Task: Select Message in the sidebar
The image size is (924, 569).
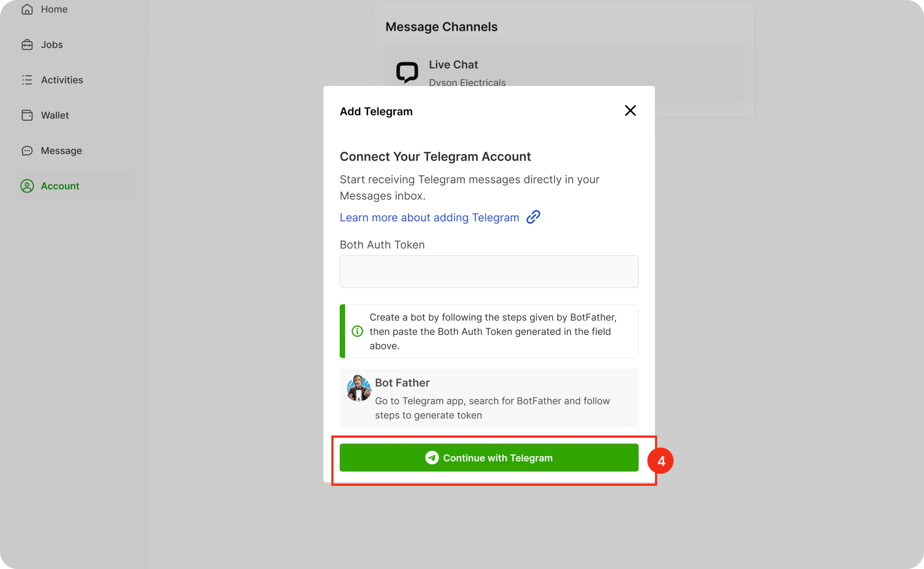Action: click(61, 151)
